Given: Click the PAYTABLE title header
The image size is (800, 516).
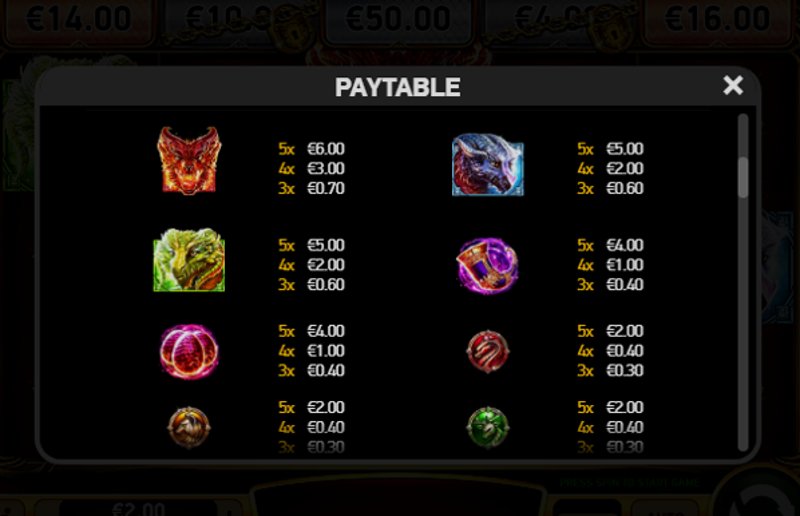Looking at the screenshot, I should click(x=397, y=87).
